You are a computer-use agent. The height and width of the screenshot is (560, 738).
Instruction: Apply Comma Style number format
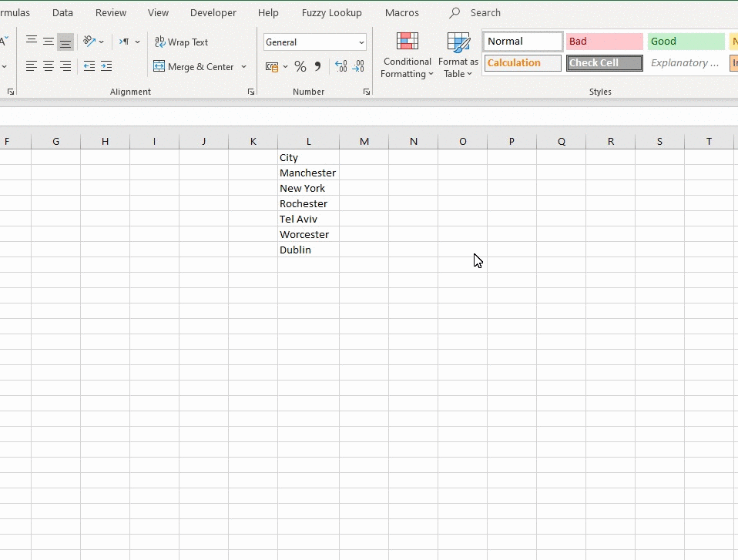pyautogui.click(x=317, y=67)
